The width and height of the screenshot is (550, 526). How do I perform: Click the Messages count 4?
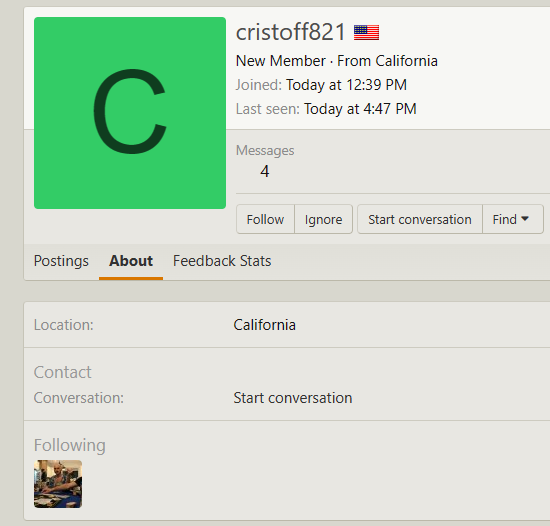pyautogui.click(x=265, y=171)
